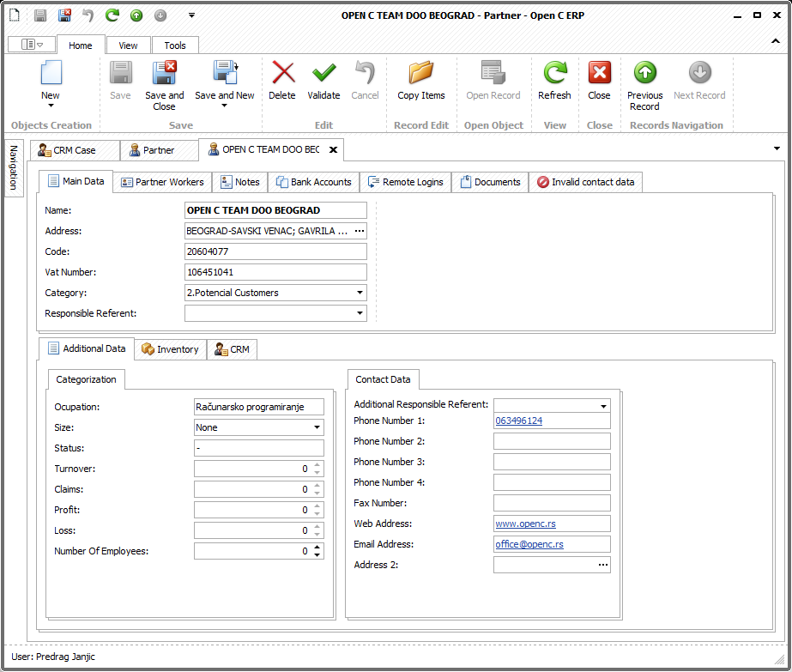Click the Save and Close icon
The width and height of the screenshot is (792, 672).
164,72
